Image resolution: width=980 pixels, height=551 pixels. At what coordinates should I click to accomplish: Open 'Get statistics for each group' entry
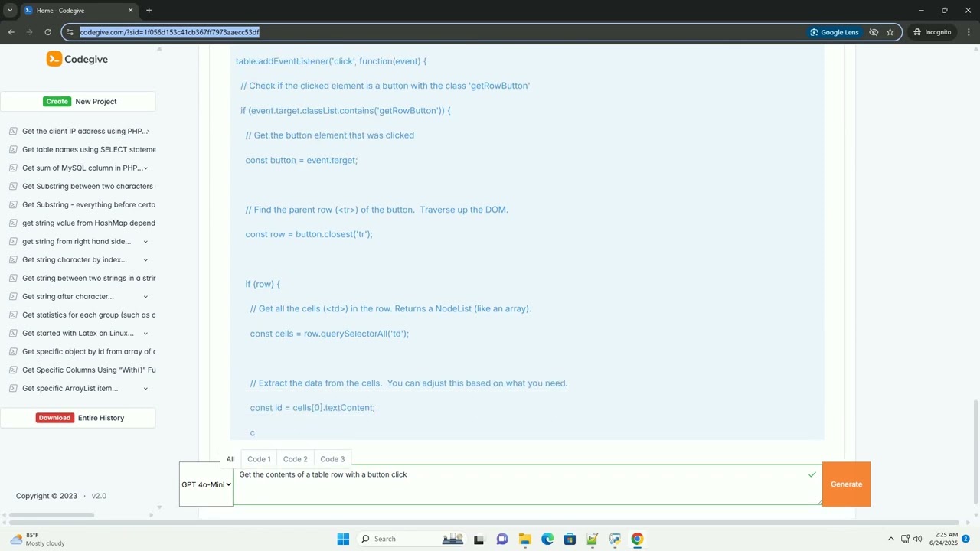(x=89, y=315)
